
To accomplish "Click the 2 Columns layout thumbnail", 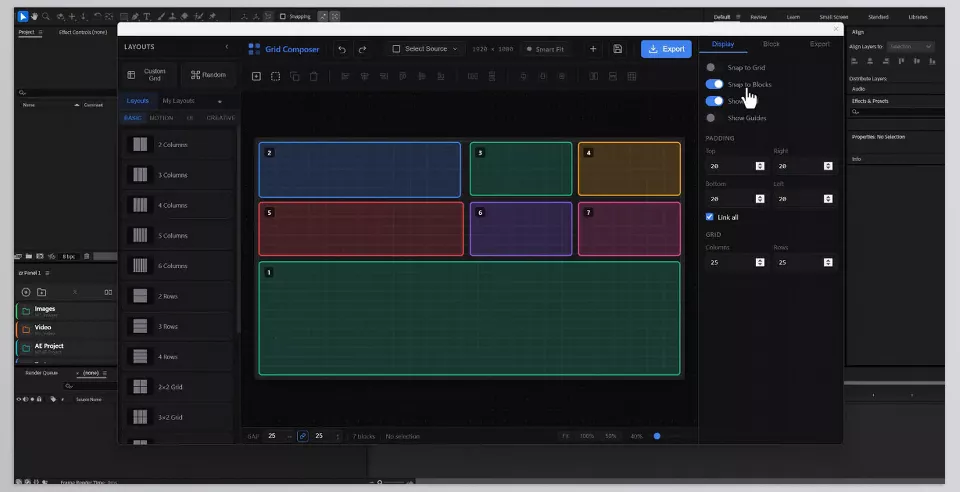I will [x=140, y=144].
